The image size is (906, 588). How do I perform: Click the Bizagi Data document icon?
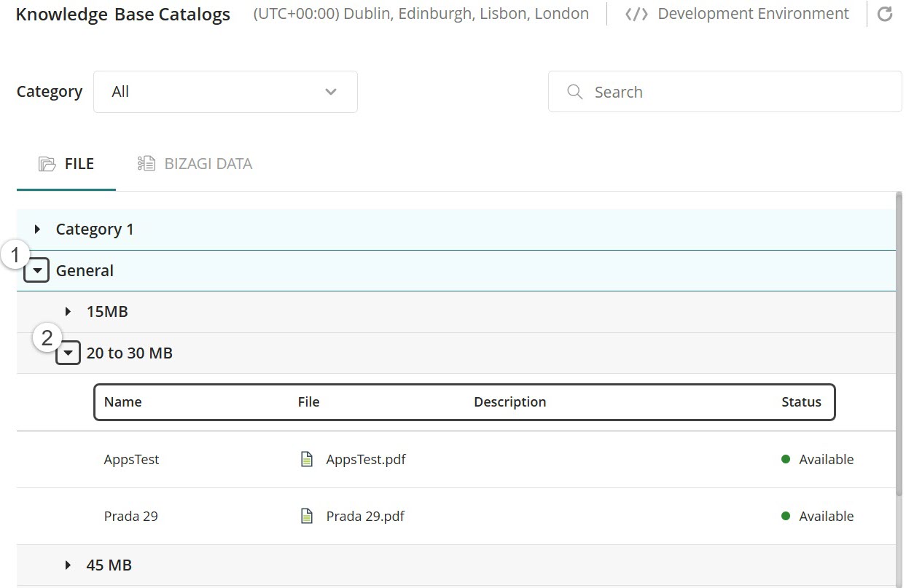(145, 162)
